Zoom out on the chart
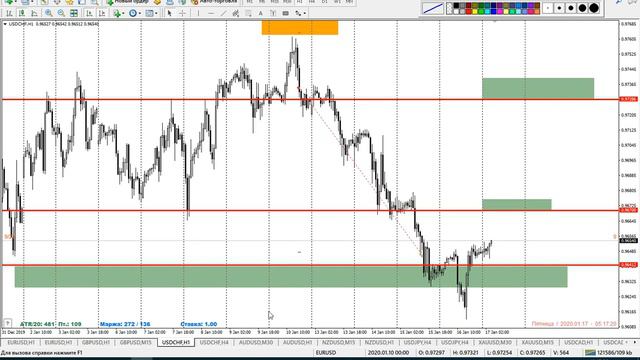Screen dimensions: 640x360 tap(61, 13)
